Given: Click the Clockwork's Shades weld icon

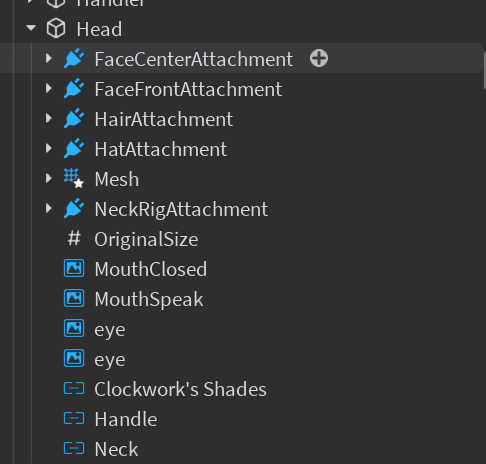Looking at the screenshot, I should 74,388.
